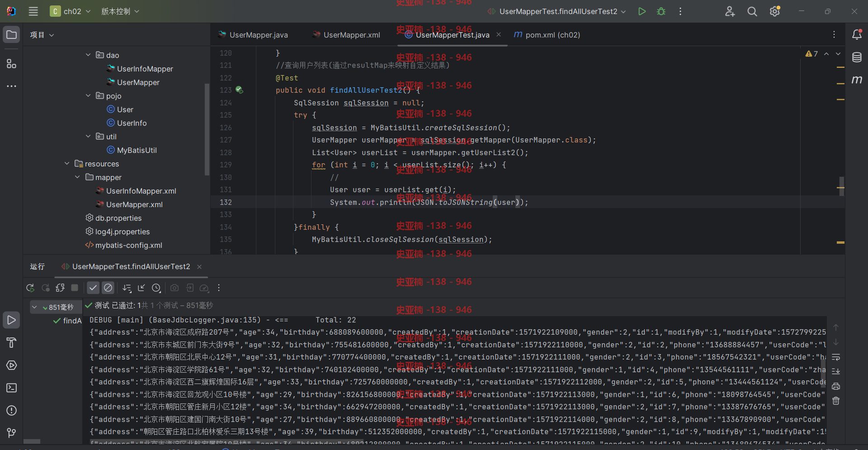Click the project tree vertical scrollbar
868x450 pixels.
point(207,129)
